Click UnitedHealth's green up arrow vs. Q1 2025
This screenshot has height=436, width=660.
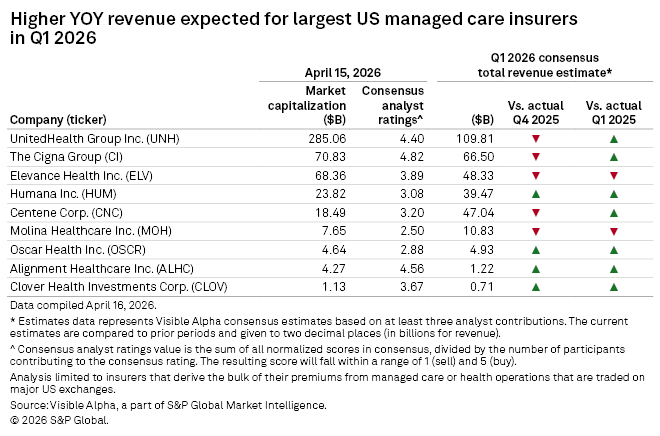(x=613, y=138)
